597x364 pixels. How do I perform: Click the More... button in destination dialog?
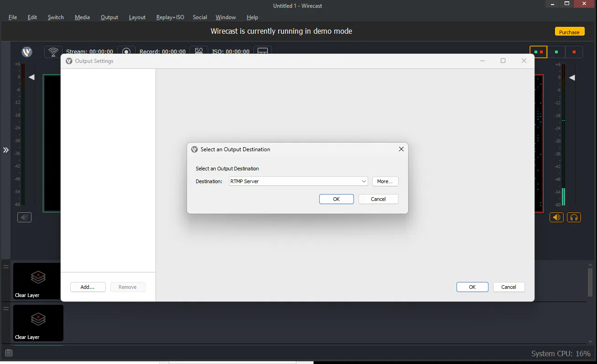pos(385,181)
